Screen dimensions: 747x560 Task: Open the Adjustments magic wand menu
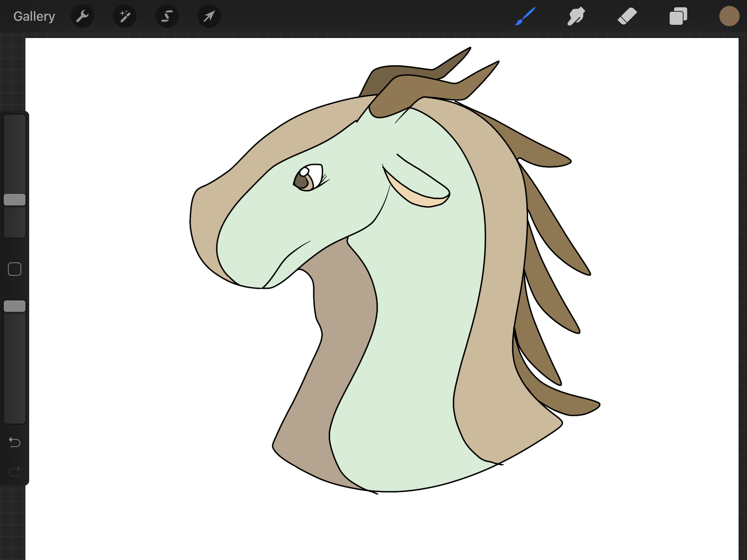tap(125, 16)
